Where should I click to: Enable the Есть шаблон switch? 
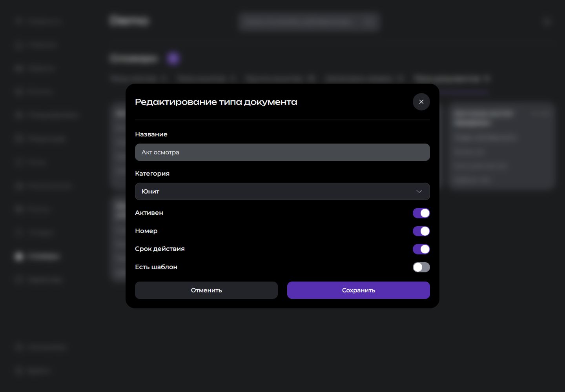[x=421, y=267]
